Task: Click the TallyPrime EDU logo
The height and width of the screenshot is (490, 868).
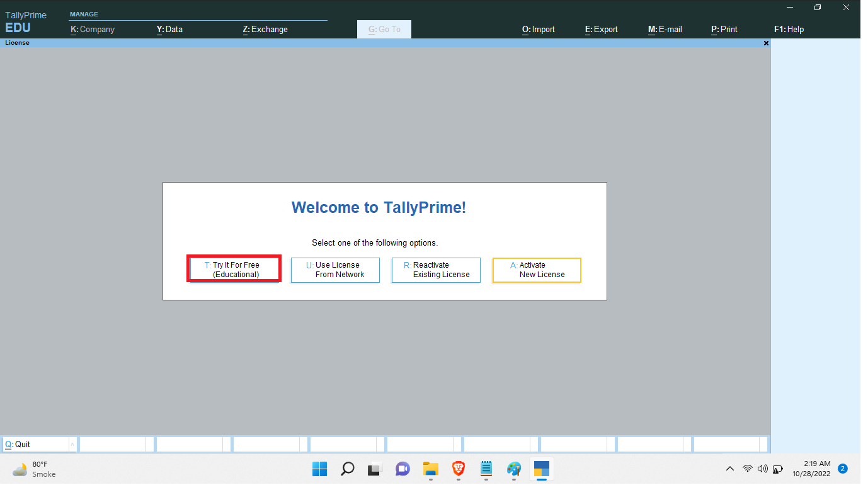Action: click(x=26, y=22)
